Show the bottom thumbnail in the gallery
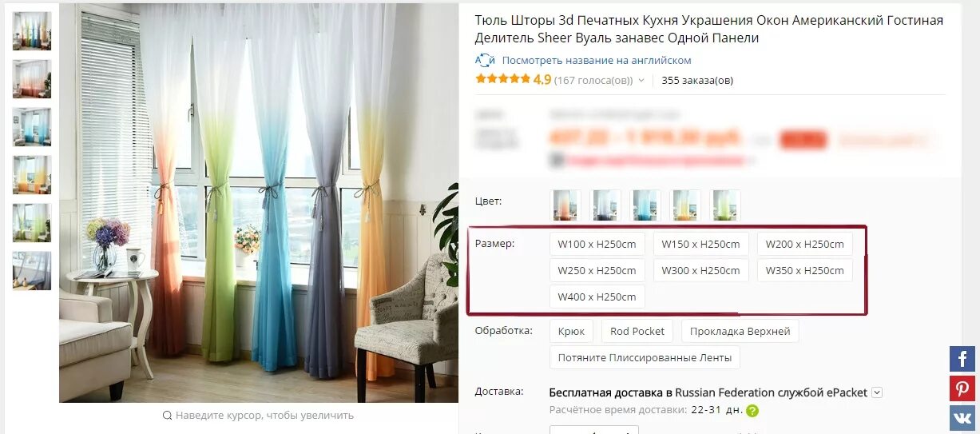Screen dimensions: 980x434 pos(32,271)
